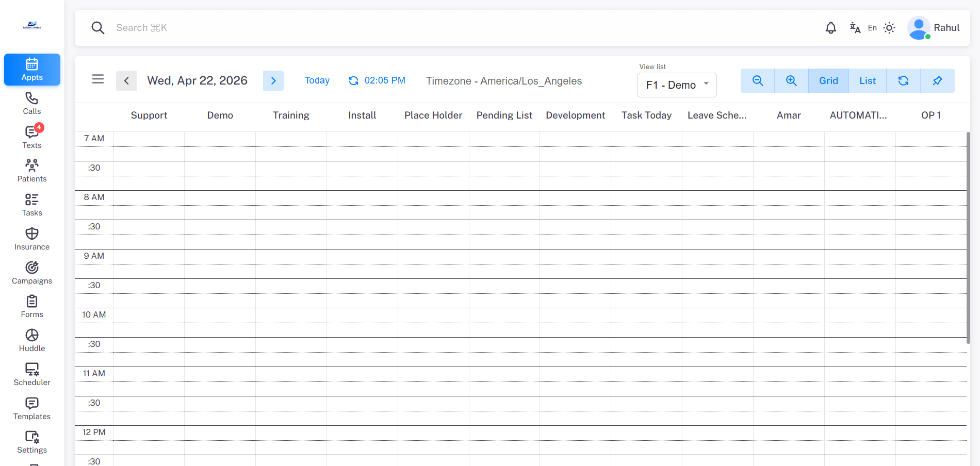Pin the current calendar view
This screenshot has height=466, width=980.
937,80
